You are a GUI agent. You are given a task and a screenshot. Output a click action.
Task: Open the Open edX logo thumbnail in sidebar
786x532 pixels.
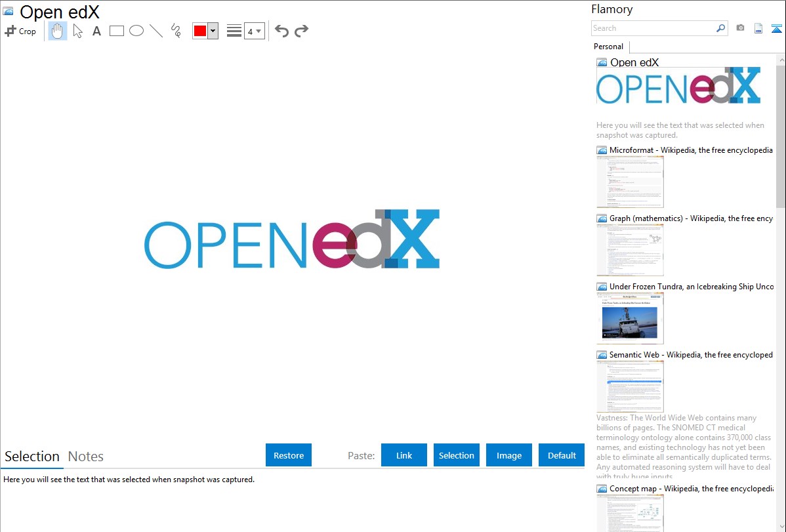678,86
